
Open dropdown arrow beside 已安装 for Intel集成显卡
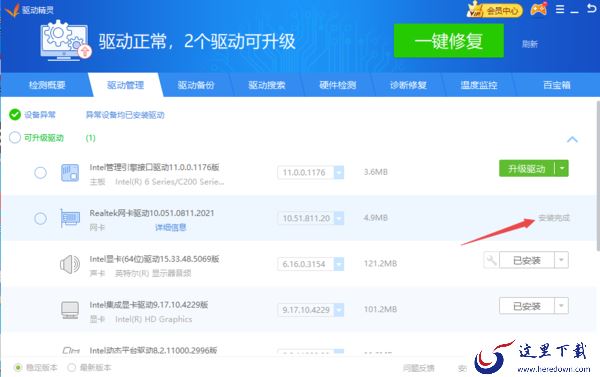[561, 306]
